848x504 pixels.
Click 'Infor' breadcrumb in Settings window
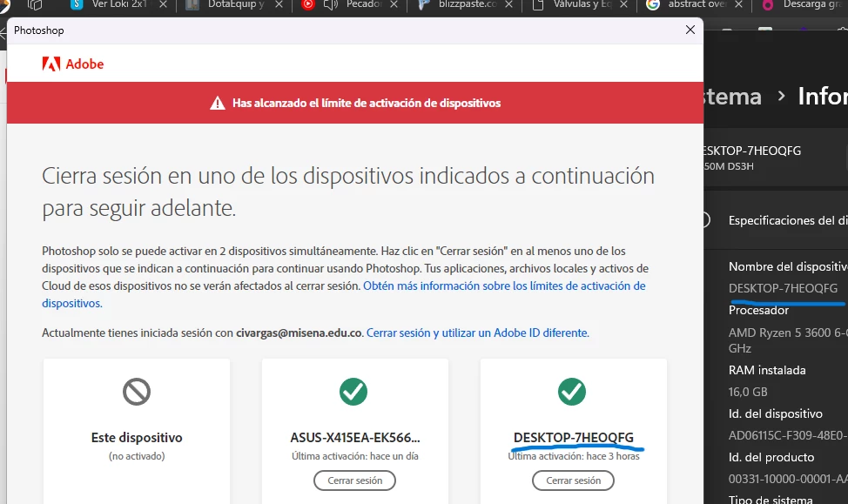click(823, 97)
